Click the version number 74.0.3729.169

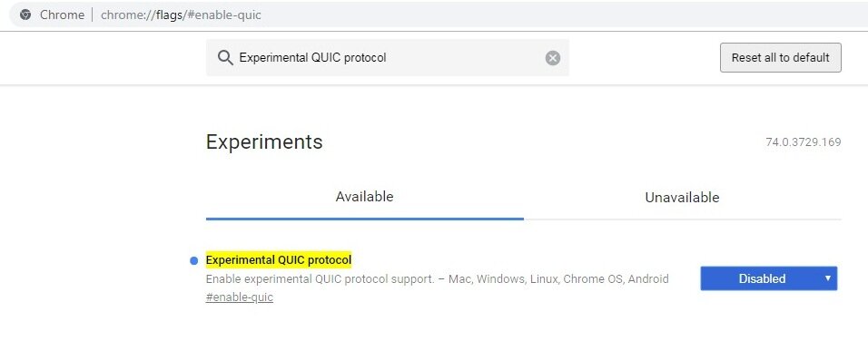tap(804, 142)
